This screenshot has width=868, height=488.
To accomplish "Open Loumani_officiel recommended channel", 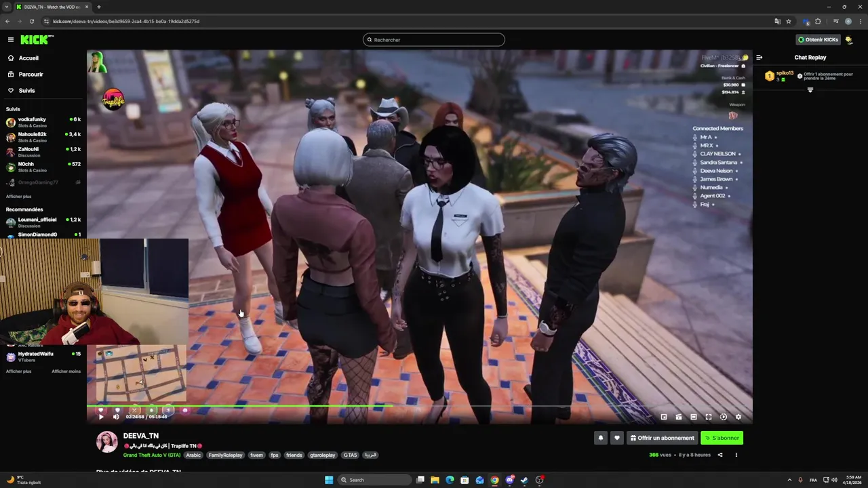I will pyautogui.click(x=43, y=222).
